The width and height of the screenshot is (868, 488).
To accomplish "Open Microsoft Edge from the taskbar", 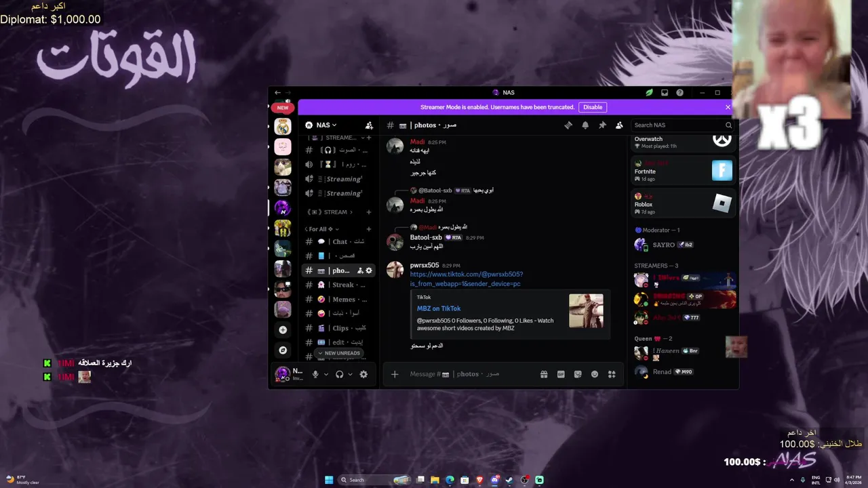I will click(450, 480).
